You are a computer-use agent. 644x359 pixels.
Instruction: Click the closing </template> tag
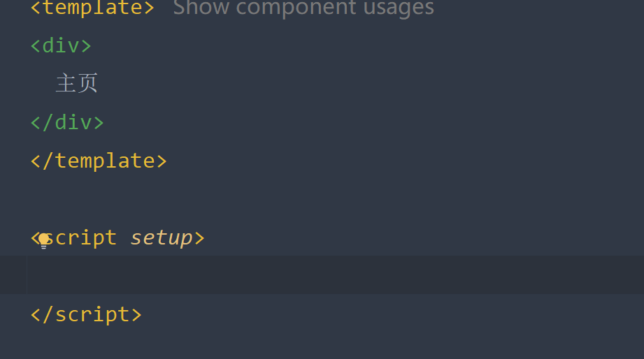click(99, 161)
